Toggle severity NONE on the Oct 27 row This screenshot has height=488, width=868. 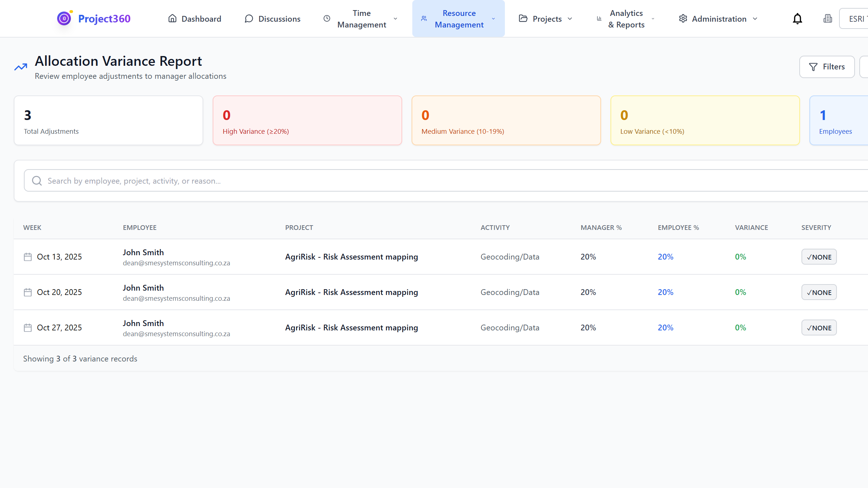818,328
